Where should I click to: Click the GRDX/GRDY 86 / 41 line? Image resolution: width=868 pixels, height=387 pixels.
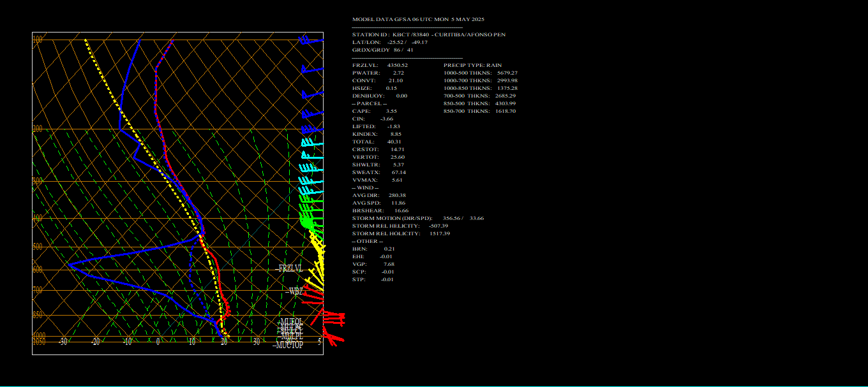click(383, 50)
